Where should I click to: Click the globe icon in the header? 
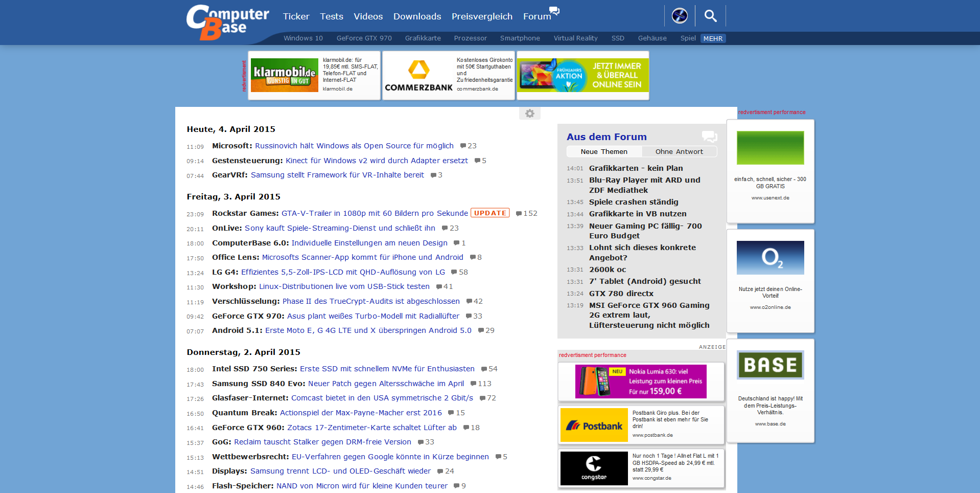click(x=680, y=16)
